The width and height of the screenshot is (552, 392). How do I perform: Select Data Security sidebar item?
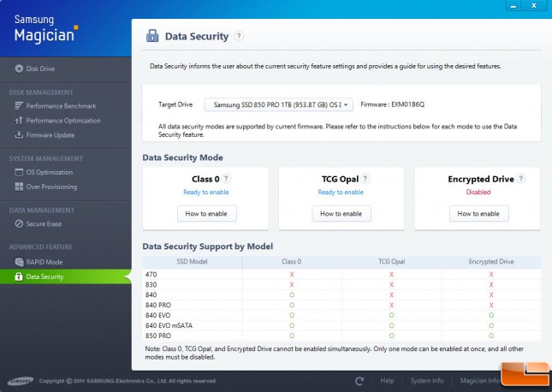(66, 276)
